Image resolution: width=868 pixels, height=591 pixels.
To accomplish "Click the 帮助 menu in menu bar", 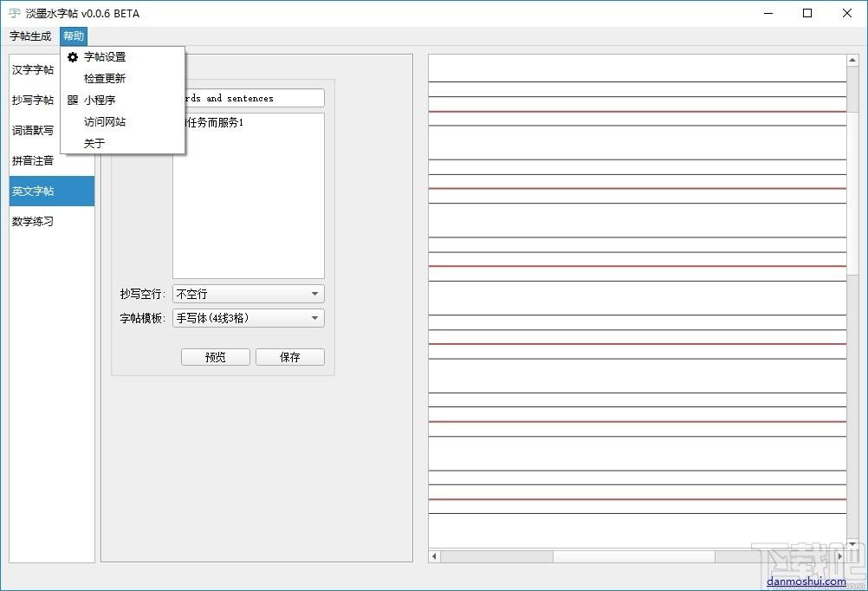I will coord(74,36).
